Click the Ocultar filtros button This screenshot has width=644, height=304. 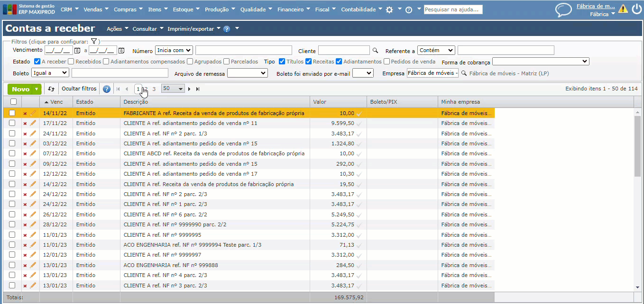click(x=79, y=89)
